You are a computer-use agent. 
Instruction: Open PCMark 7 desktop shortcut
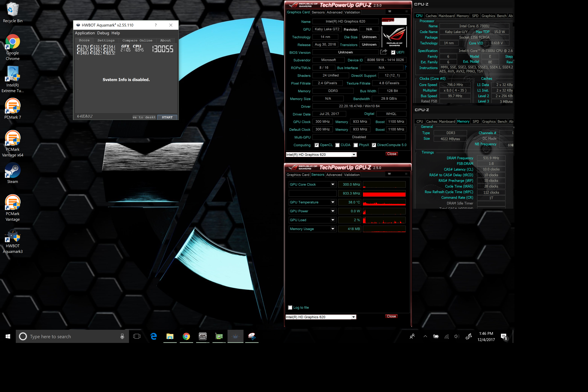(x=12, y=109)
